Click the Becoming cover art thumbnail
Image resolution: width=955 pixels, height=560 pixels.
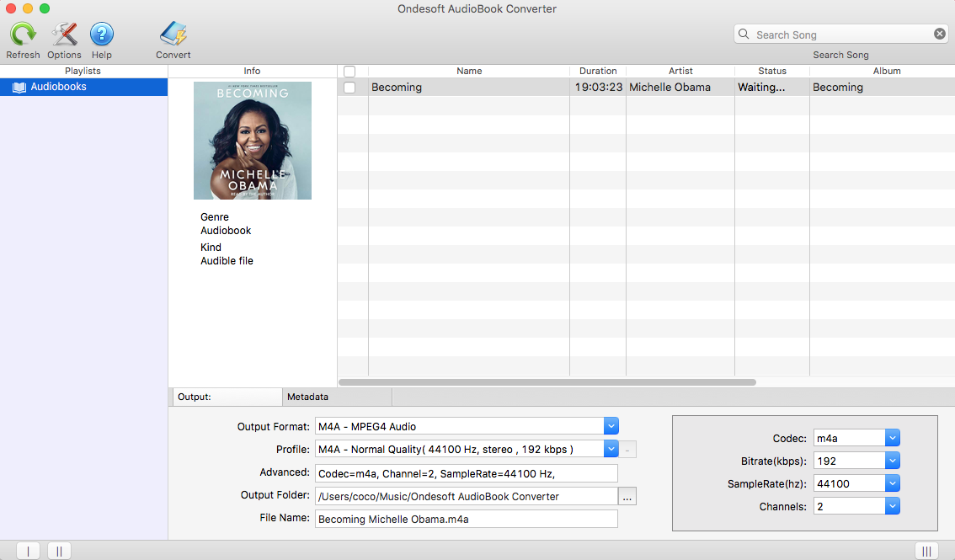252,141
